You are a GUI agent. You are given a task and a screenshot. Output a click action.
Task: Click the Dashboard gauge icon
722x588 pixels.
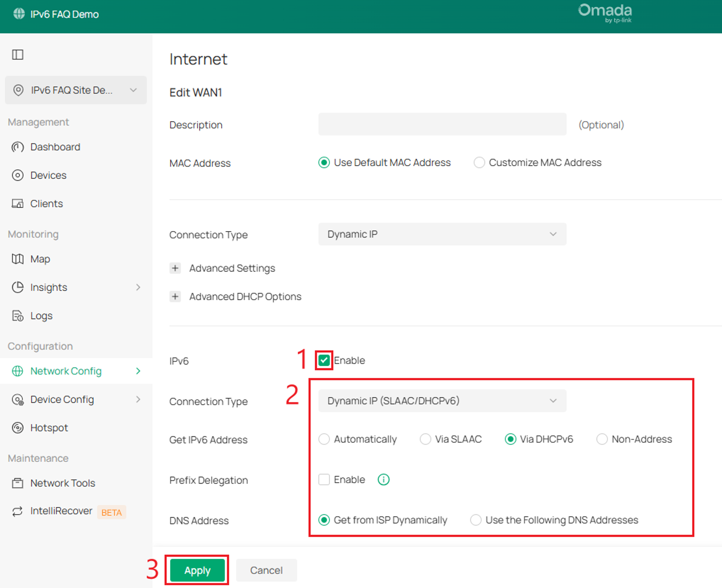coord(18,147)
